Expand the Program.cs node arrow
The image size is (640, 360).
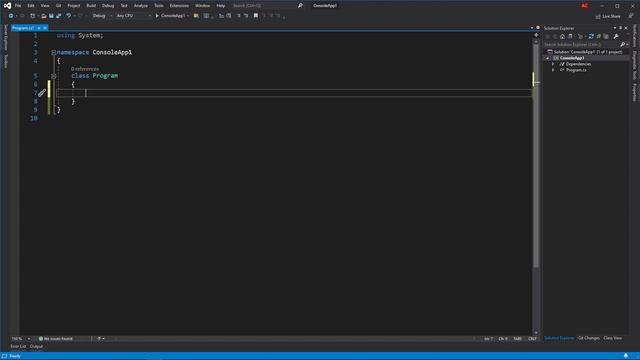tap(553, 70)
